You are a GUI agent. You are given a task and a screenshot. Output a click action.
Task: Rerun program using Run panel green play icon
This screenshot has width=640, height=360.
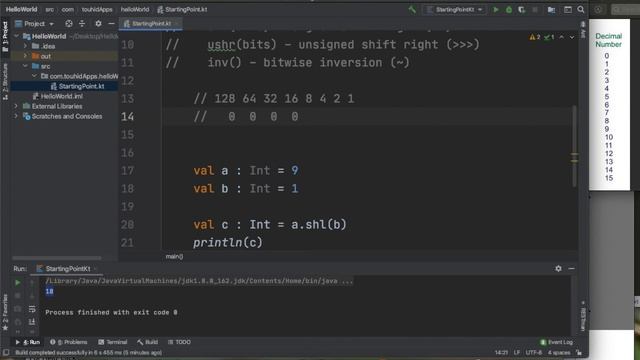[18, 282]
